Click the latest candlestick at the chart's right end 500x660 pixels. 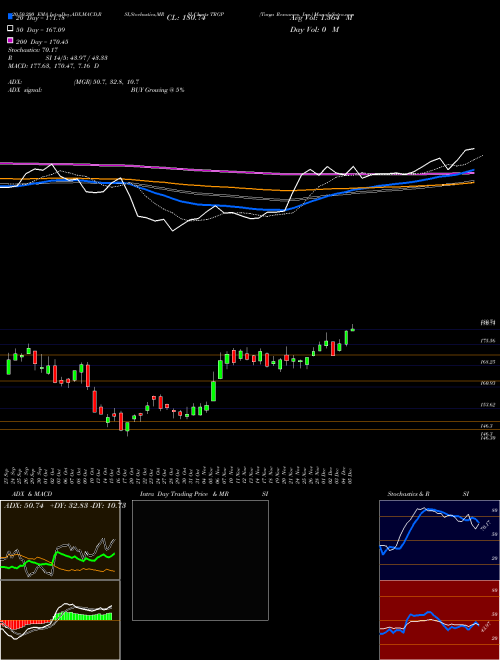353,329
